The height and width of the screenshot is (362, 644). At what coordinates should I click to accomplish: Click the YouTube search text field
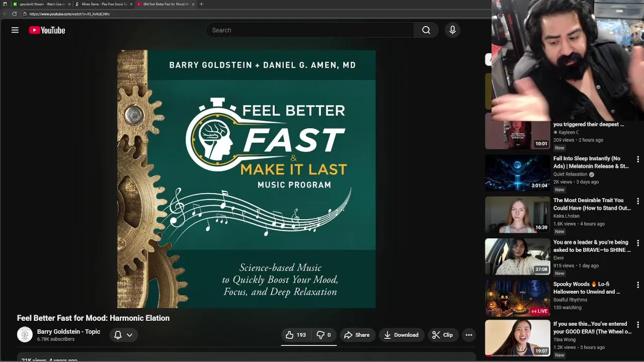(310, 30)
